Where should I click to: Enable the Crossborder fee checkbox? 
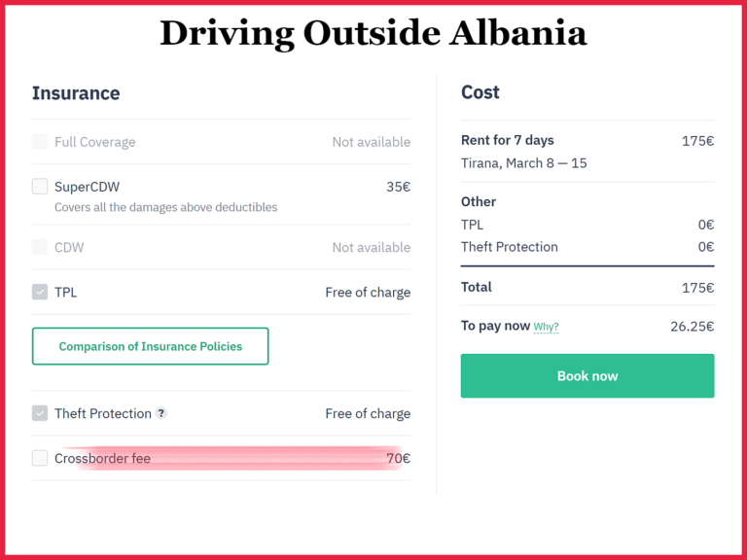coord(40,458)
